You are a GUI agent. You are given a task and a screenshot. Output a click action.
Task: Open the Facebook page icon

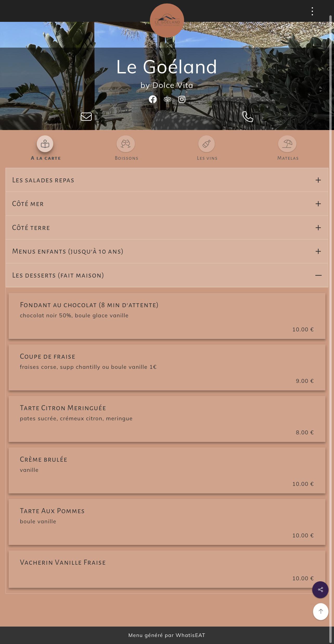pos(153,99)
